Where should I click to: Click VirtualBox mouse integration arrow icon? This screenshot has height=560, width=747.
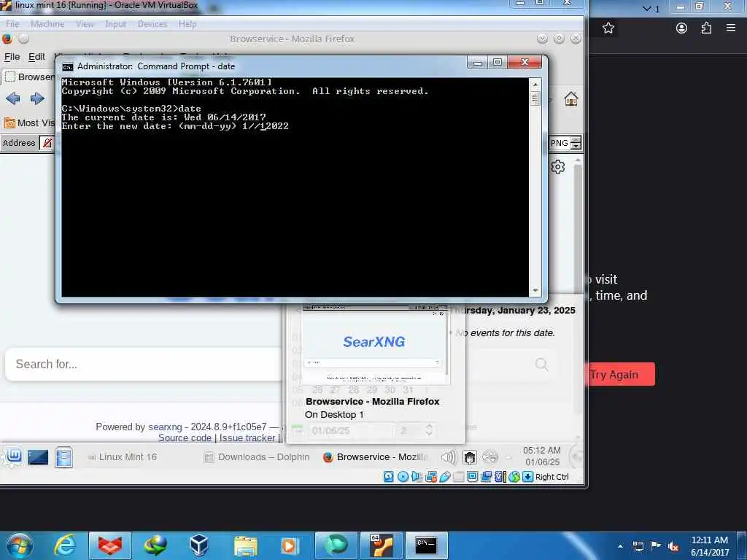(x=528, y=477)
